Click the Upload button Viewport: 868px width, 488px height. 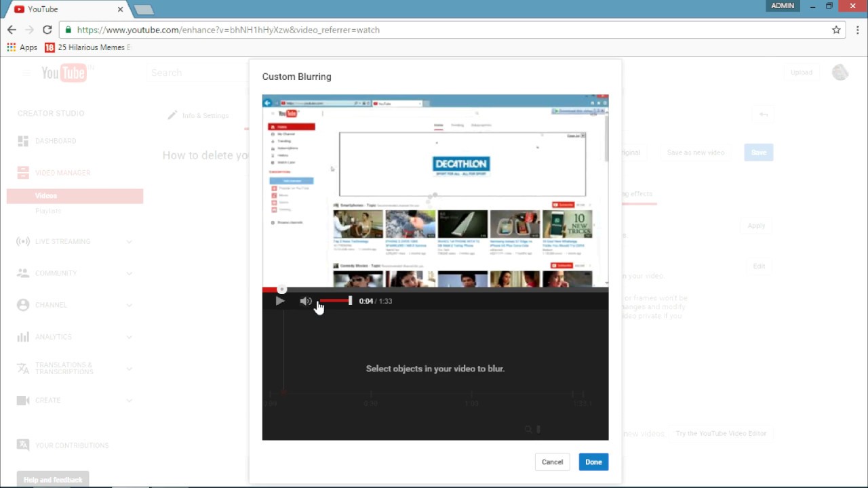point(801,73)
